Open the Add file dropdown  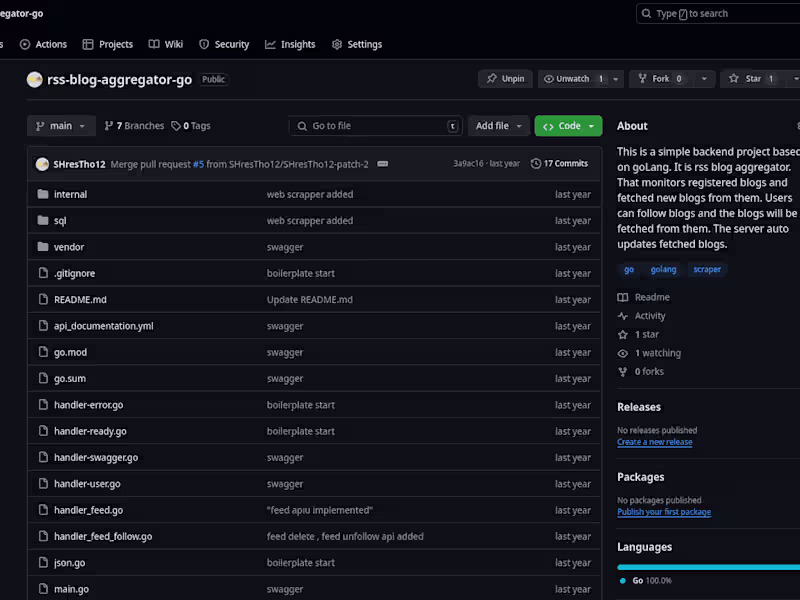tap(497, 126)
